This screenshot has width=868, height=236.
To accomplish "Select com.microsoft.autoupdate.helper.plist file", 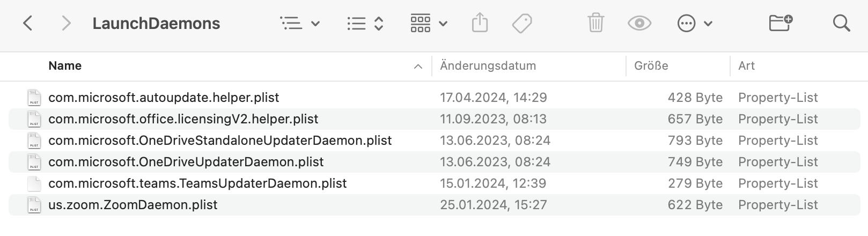I will 164,98.
